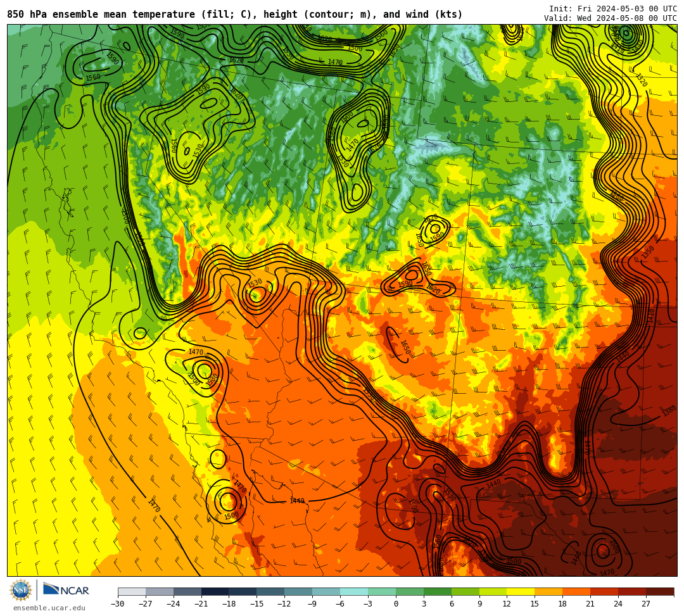
Task: Click the 0 colorbar tick label
Action: (x=396, y=604)
